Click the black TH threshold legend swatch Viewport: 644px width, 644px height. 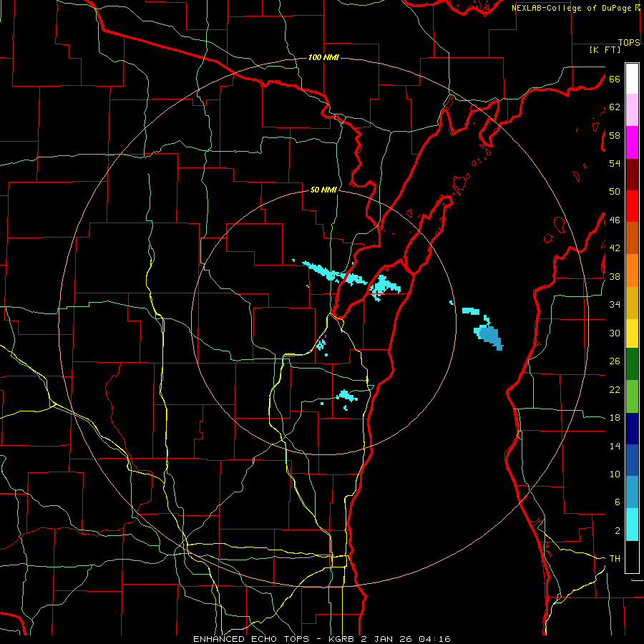[x=632, y=557]
